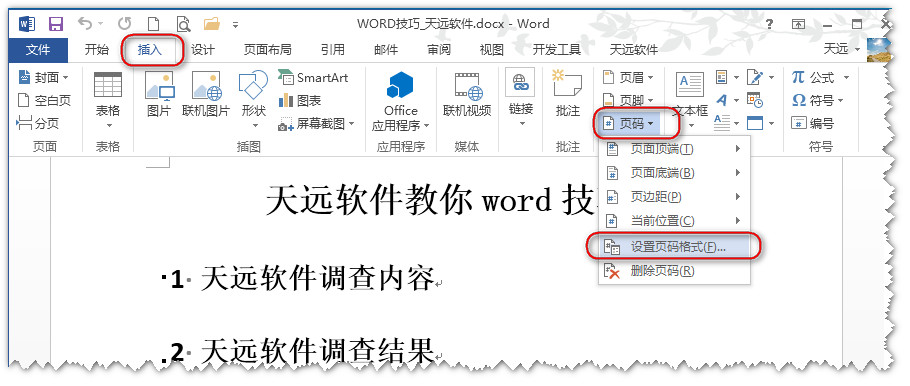
Task: Save the document using the floppy icon
Action: click(x=56, y=24)
